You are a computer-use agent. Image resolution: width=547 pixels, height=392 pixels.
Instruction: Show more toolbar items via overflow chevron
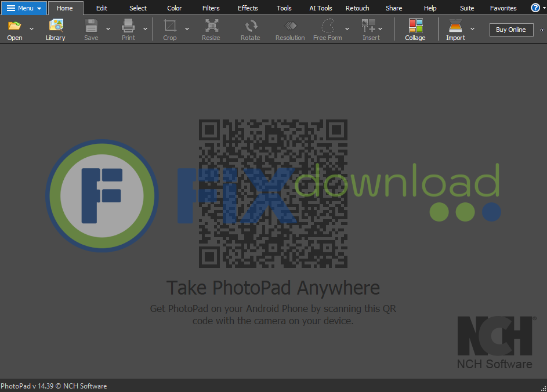click(542, 30)
